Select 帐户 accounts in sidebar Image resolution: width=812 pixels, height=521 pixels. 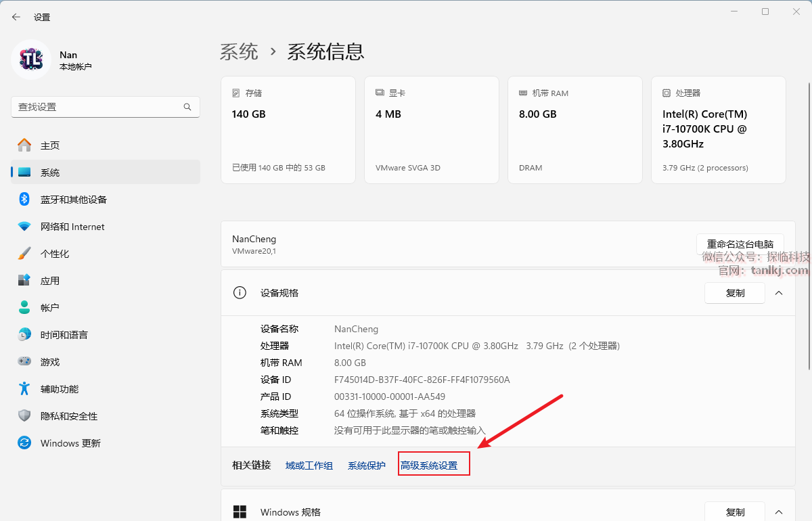[x=50, y=308]
